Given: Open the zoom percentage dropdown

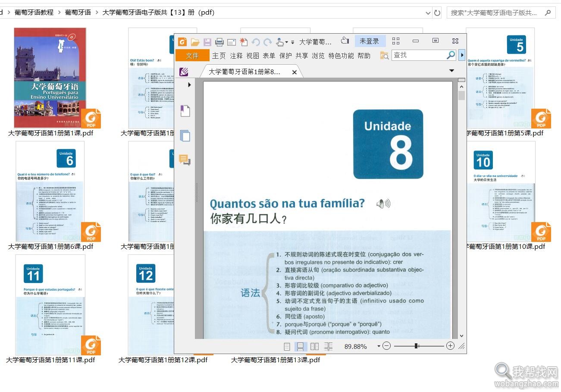Looking at the screenshot, I should [x=379, y=346].
